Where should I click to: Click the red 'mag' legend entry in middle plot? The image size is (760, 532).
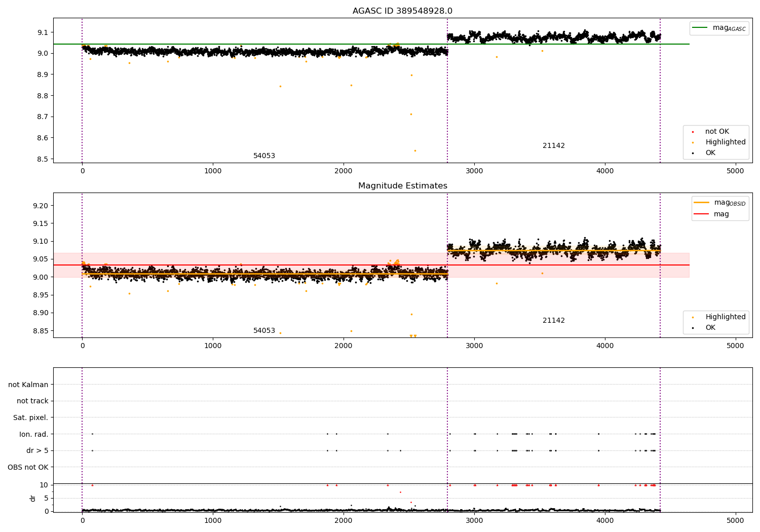[x=711, y=214]
